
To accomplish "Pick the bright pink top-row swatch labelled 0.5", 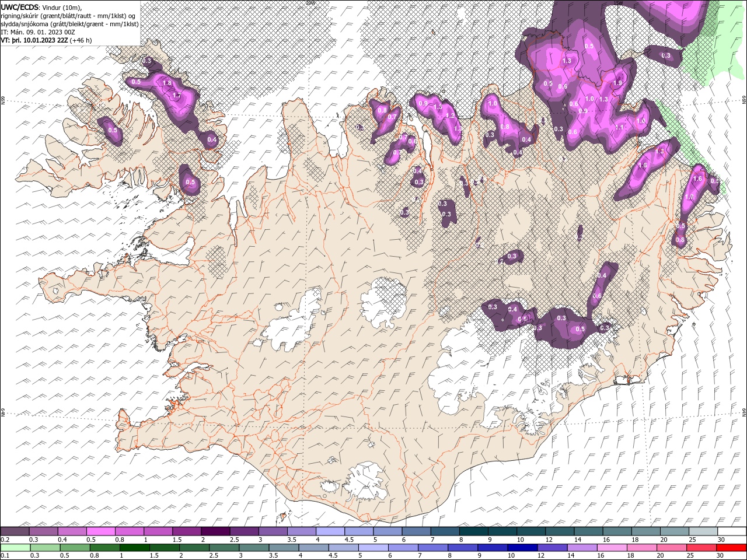I will (101, 531).
